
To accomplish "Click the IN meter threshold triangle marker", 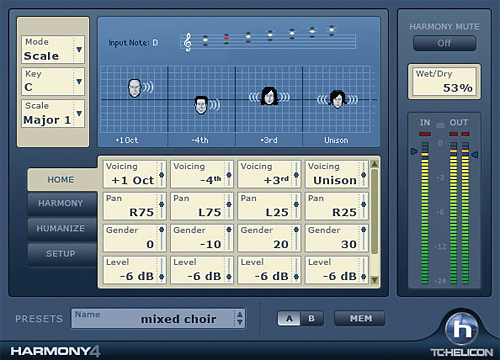I will (414, 151).
